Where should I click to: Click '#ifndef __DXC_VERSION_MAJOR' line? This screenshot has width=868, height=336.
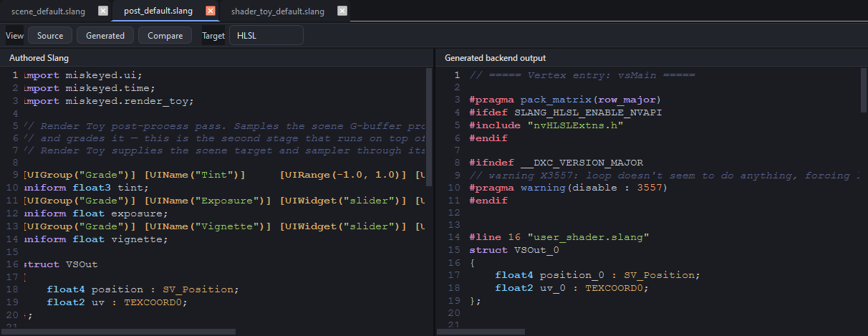(556, 163)
